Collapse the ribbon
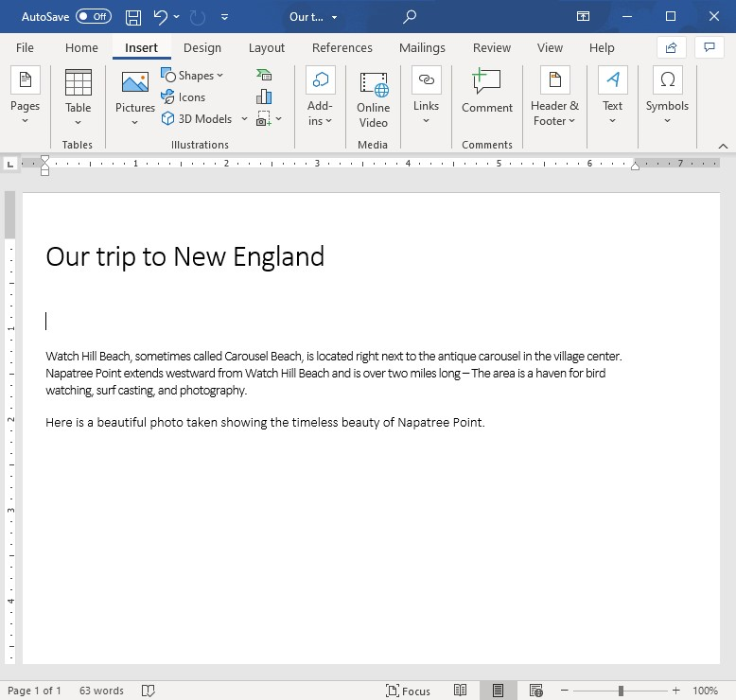 coord(723,147)
